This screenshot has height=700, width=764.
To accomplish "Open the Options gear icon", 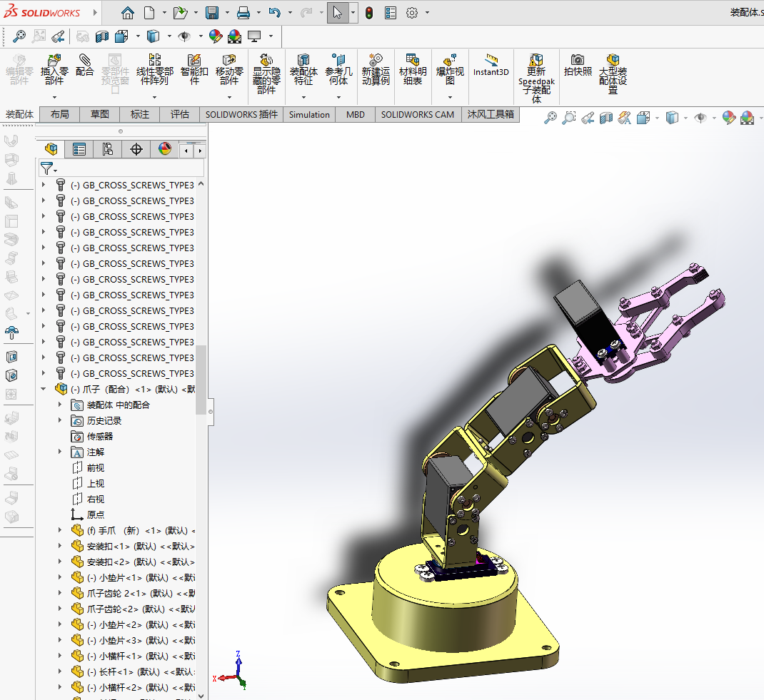I will 412,13.
